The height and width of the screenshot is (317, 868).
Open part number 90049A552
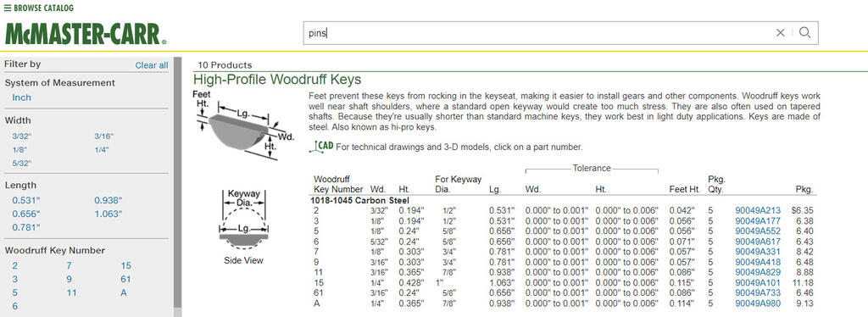coord(758,231)
